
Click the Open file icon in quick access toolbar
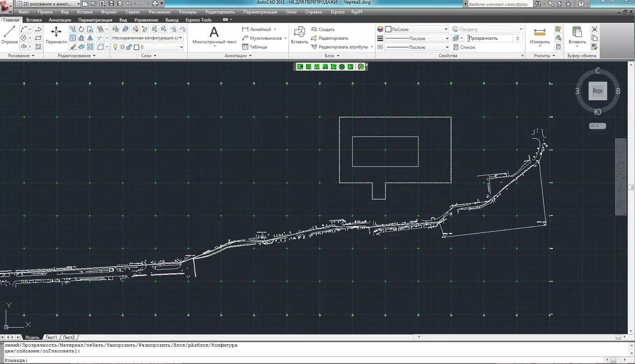click(94, 3)
